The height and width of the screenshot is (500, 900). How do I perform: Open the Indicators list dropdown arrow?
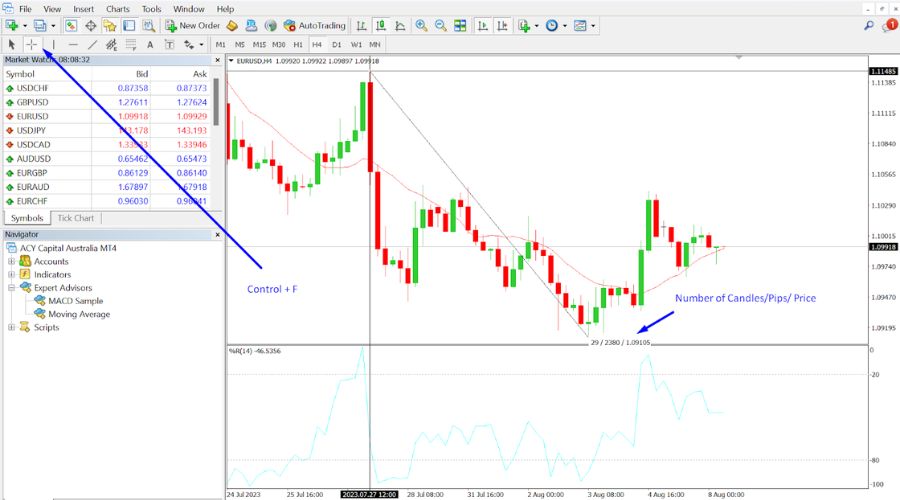(537, 25)
